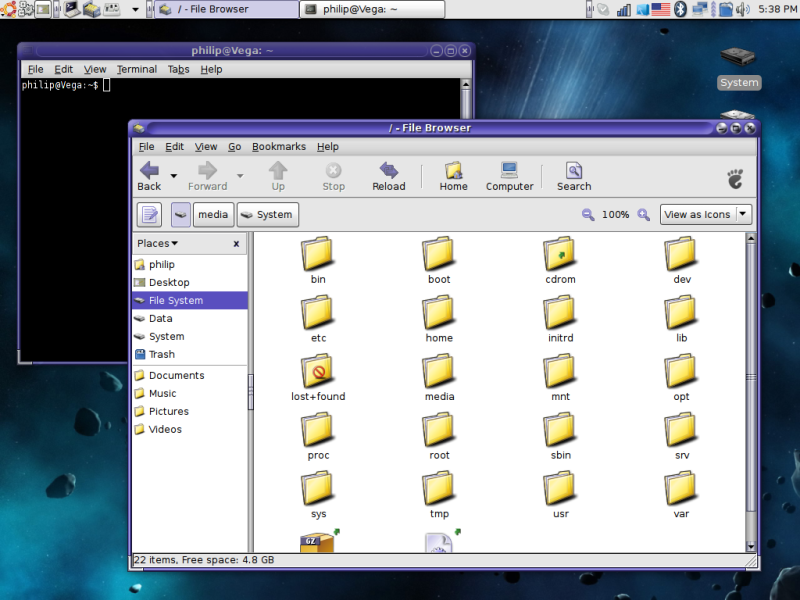Select the tmp folder icon
Screen dimensions: 800x600
tap(438, 488)
